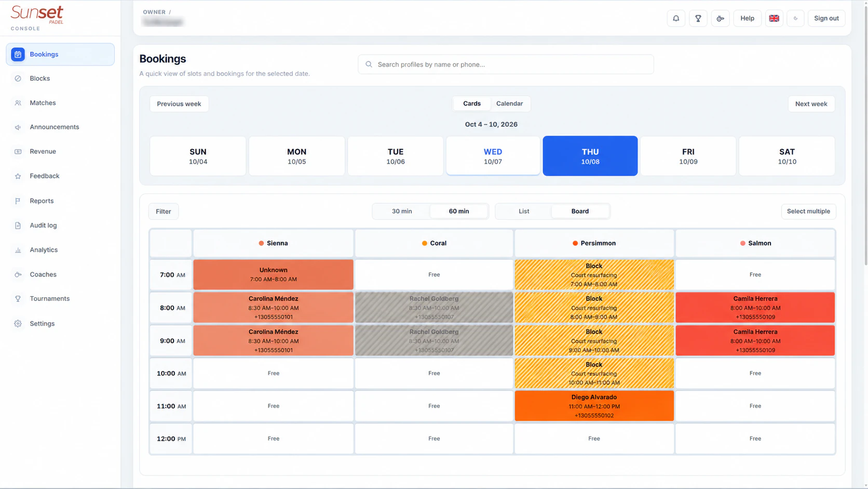Screen dimensions: 868x489
Task: Click Select multiple button
Action: 808,212
